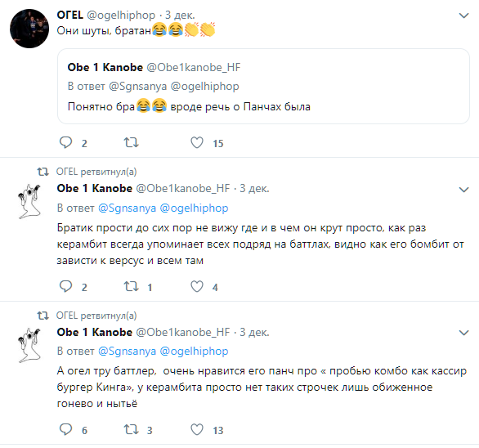
Task: Retweet ОГЕL's 'Они шуты, братан' tweet
Action: [131, 143]
